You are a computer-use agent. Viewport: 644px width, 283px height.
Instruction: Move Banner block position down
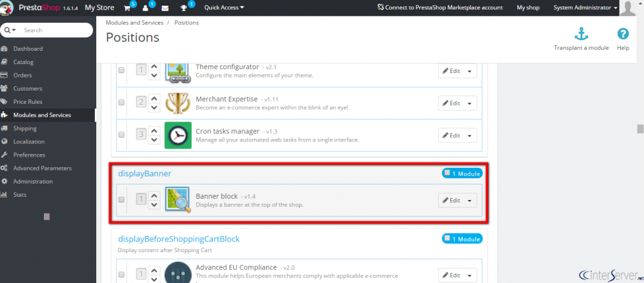(x=153, y=204)
